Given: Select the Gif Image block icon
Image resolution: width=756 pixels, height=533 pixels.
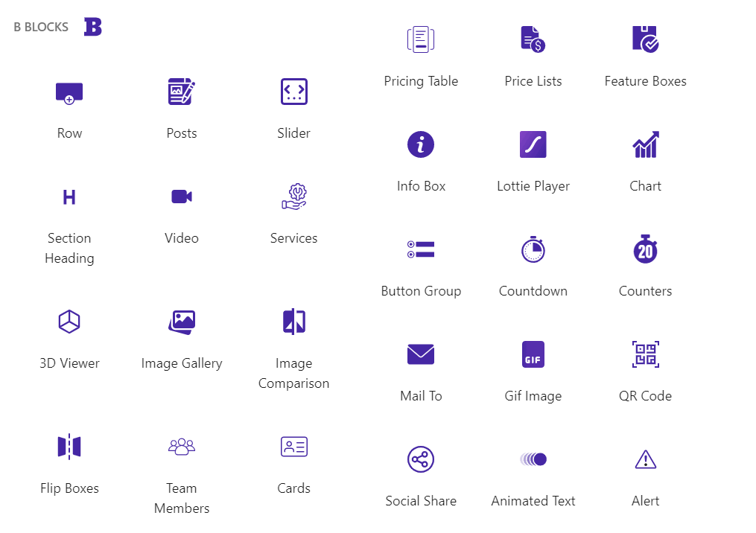Looking at the screenshot, I should pos(533,354).
